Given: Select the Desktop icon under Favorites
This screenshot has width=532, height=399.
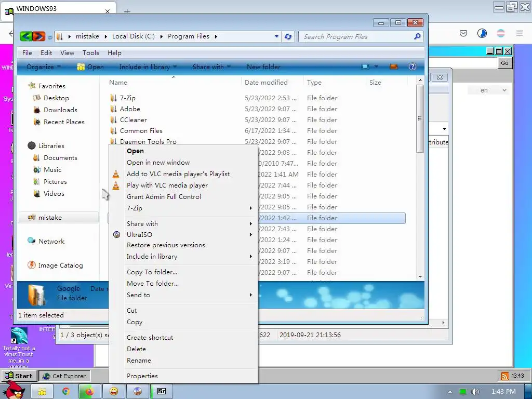Looking at the screenshot, I should tap(37, 98).
